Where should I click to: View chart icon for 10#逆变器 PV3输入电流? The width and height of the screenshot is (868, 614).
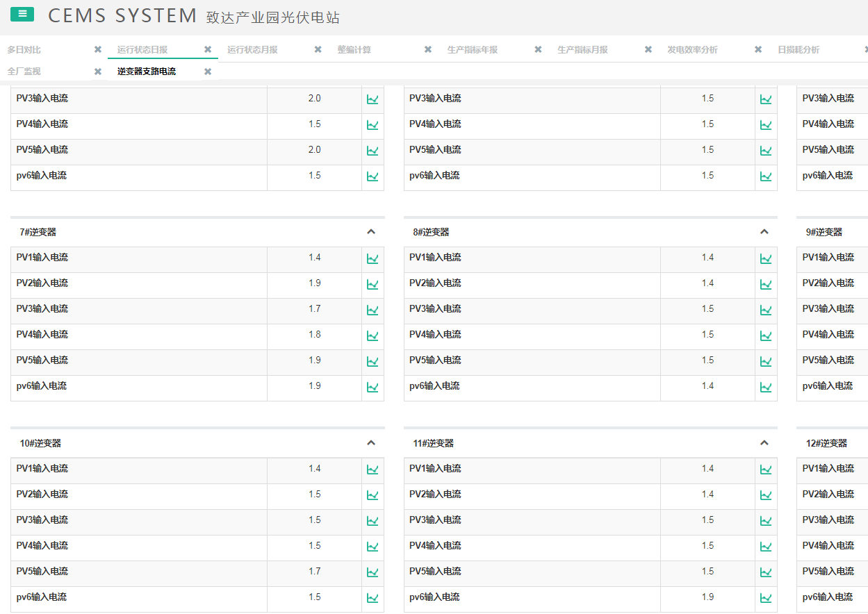(372, 522)
